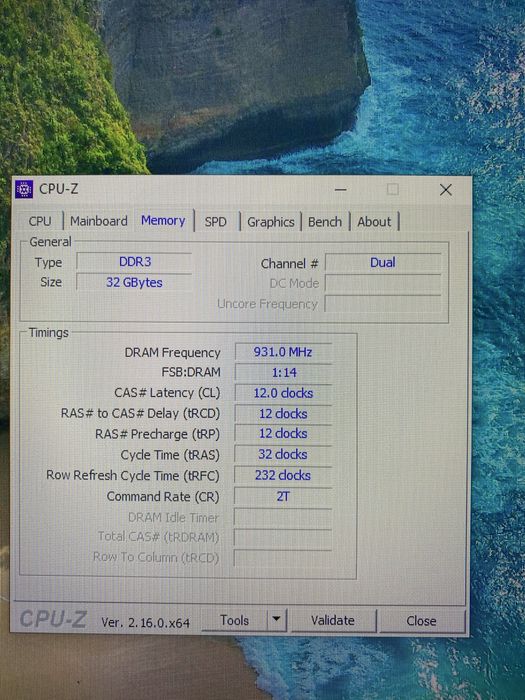Click the DRAM Frequency label

coord(172,353)
